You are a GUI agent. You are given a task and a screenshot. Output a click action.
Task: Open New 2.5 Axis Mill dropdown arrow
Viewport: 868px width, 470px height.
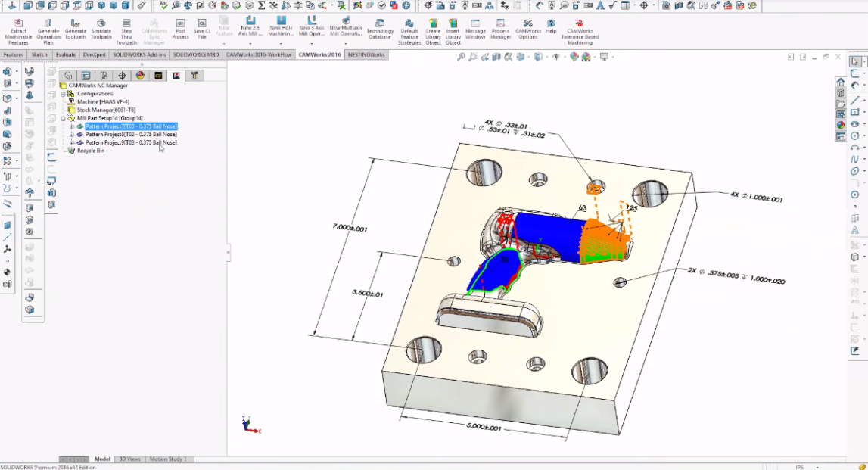click(x=250, y=43)
